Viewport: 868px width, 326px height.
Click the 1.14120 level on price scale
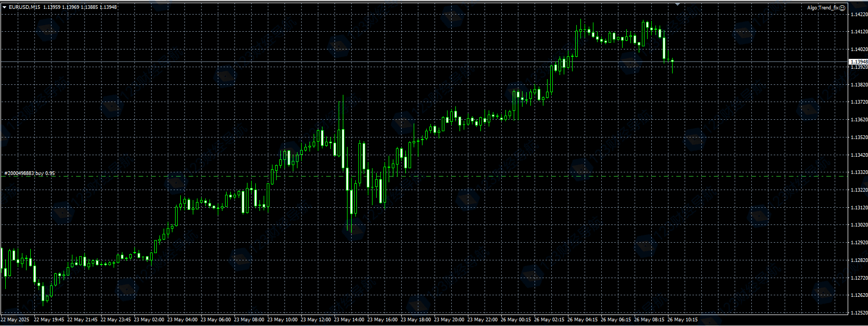(x=859, y=32)
